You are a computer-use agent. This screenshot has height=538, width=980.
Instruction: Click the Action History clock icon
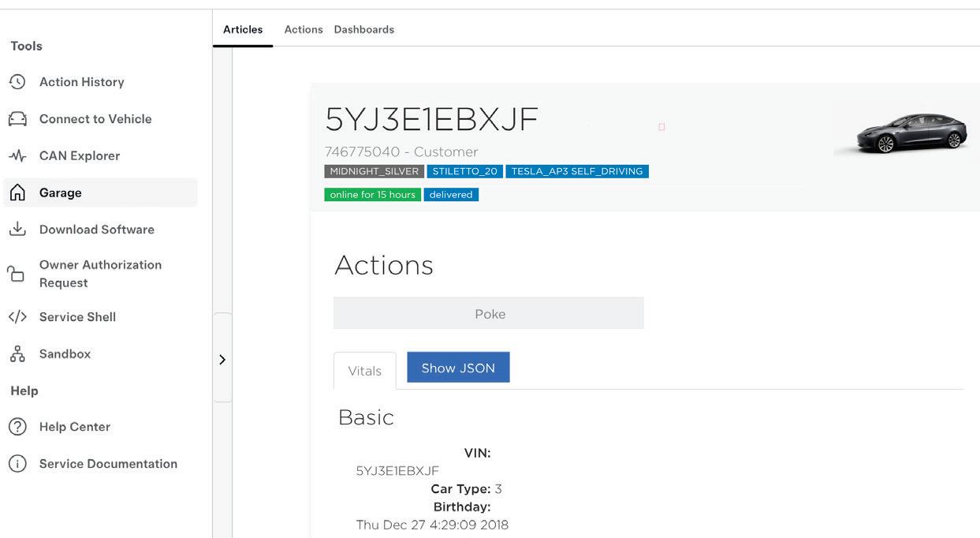[x=17, y=81]
